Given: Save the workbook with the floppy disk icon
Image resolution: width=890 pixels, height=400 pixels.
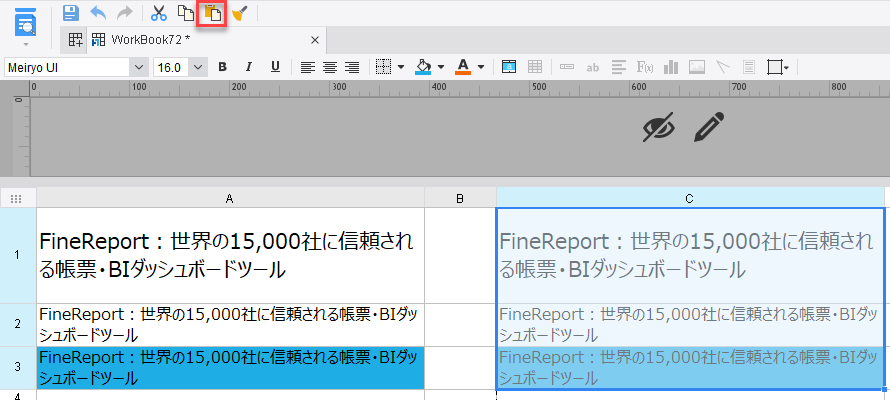Looking at the screenshot, I should coord(71,13).
